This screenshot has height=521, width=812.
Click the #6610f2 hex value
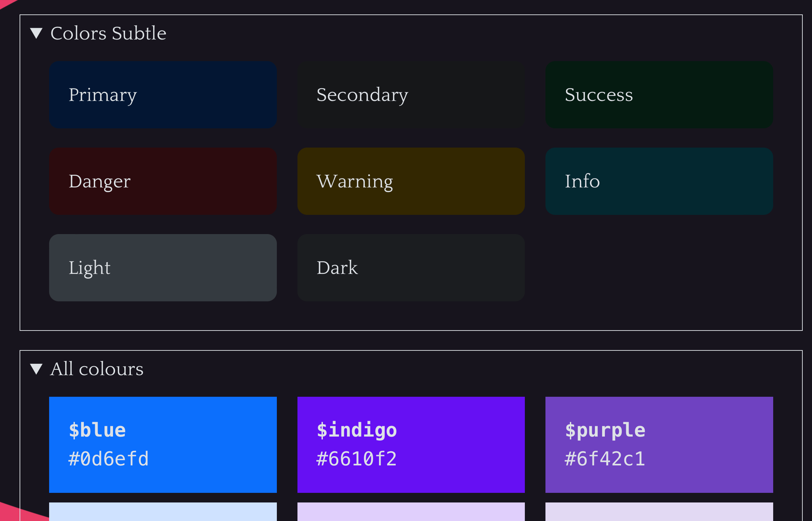click(357, 459)
